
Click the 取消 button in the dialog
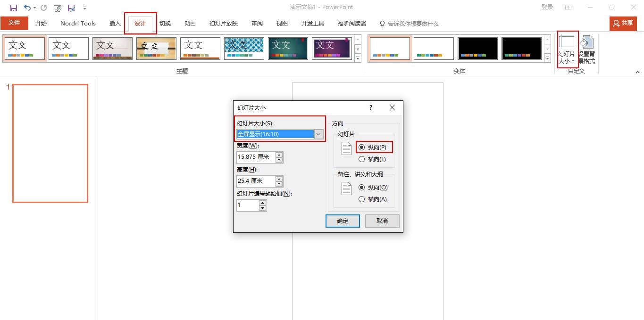[x=382, y=221]
